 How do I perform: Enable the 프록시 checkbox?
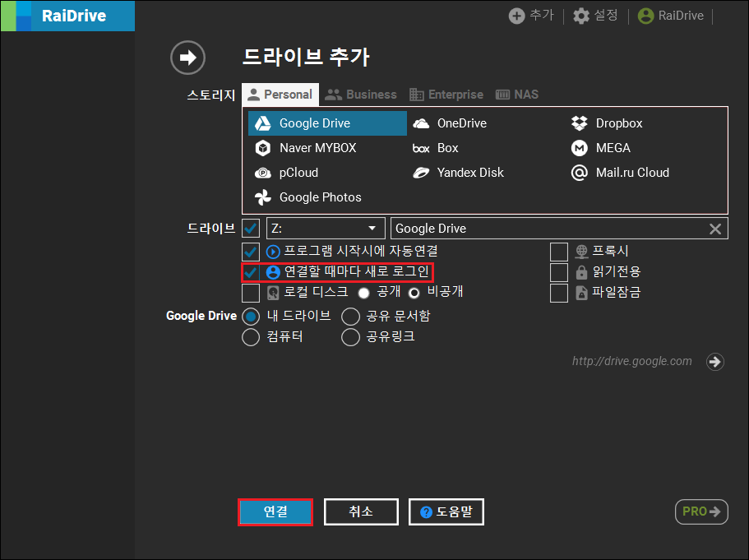[x=559, y=252]
